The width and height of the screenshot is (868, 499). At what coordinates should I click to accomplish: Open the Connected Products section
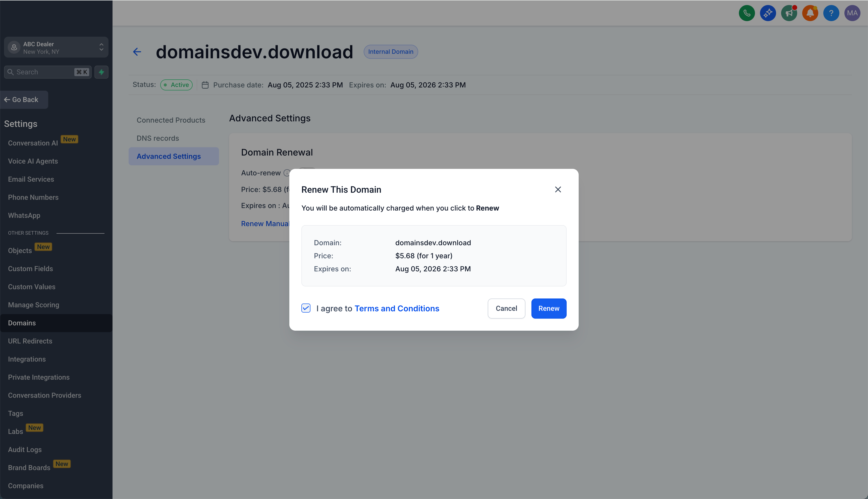coord(171,120)
